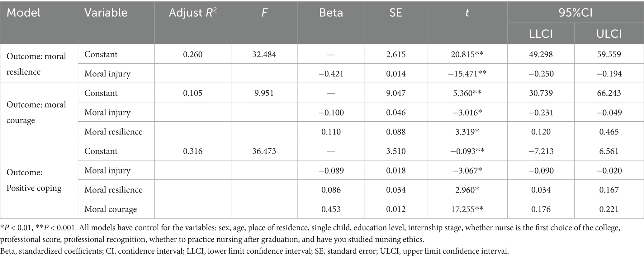Select the 95%CI header cell
Image resolution: width=644 pixels, height=258 pixels.
[575, 13]
